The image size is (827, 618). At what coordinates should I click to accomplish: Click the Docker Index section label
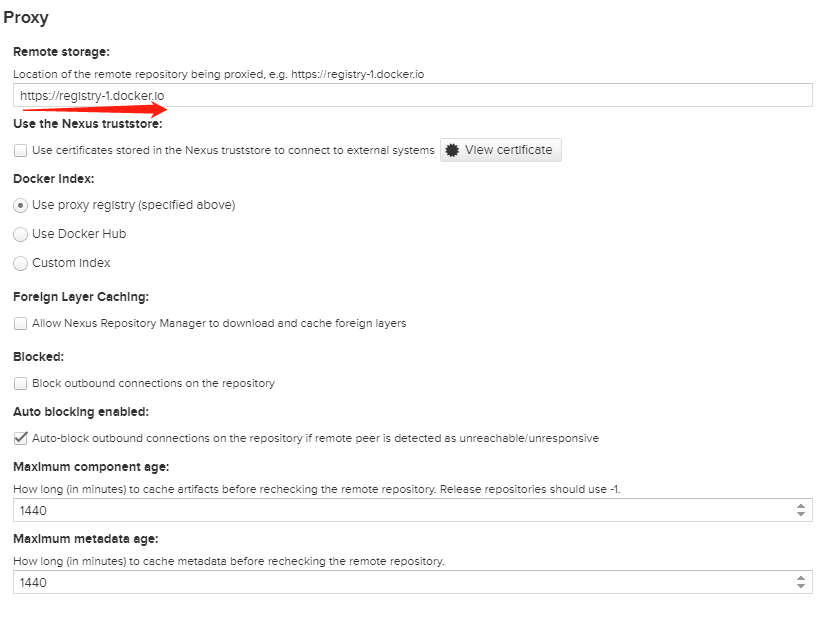[53, 179]
